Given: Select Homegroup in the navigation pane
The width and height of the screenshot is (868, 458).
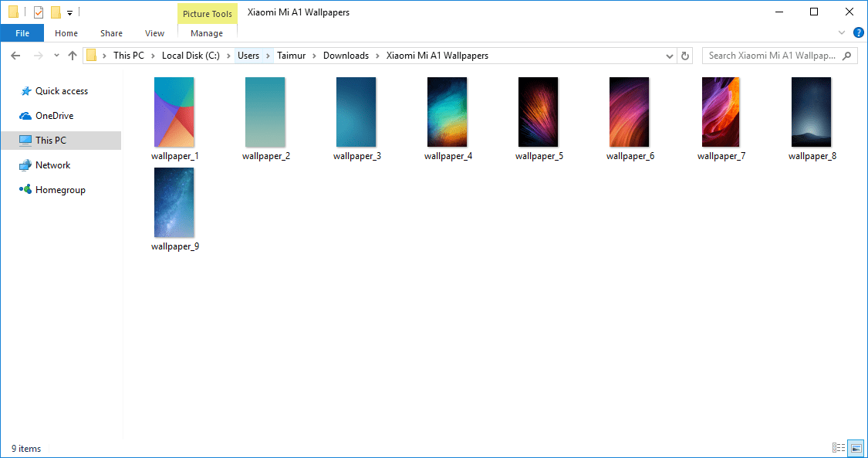Looking at the screenshot, I should point(60,190).
